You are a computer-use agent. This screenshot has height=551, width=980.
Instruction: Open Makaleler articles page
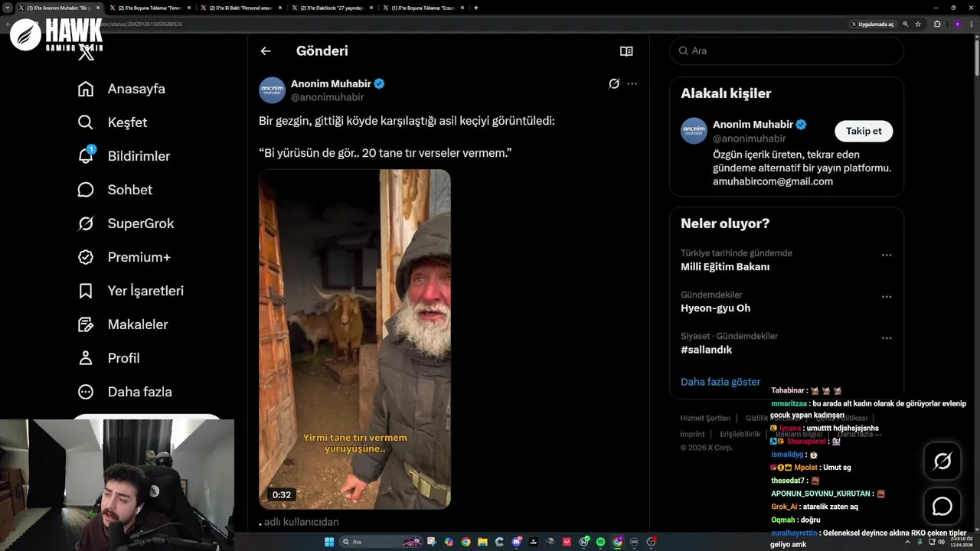click(122, 324)
